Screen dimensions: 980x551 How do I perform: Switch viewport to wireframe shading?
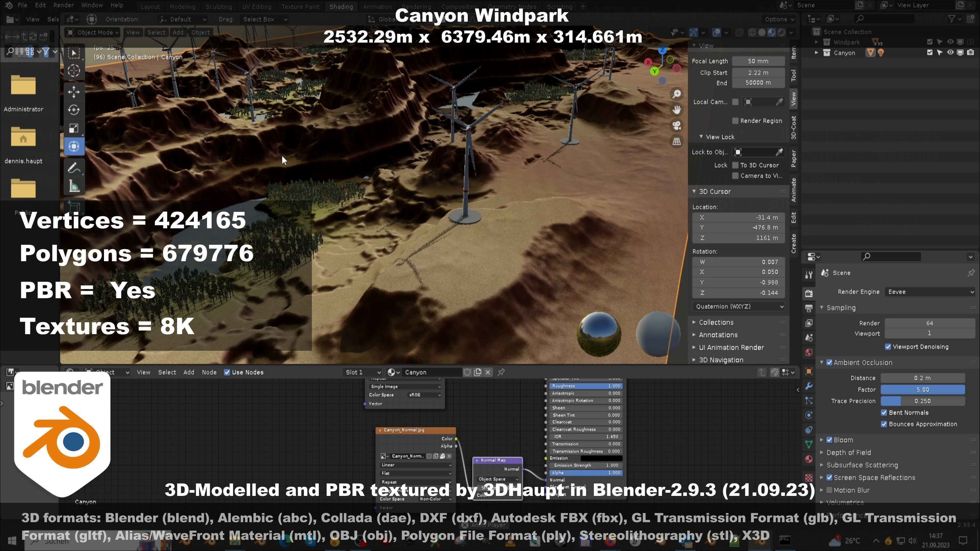[752, 32]
